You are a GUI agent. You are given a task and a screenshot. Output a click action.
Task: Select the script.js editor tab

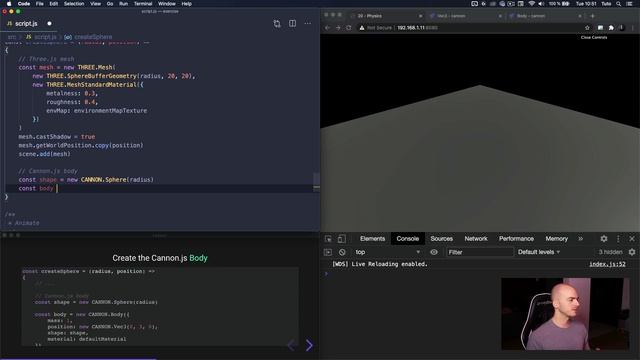click(x=26, y=24)
